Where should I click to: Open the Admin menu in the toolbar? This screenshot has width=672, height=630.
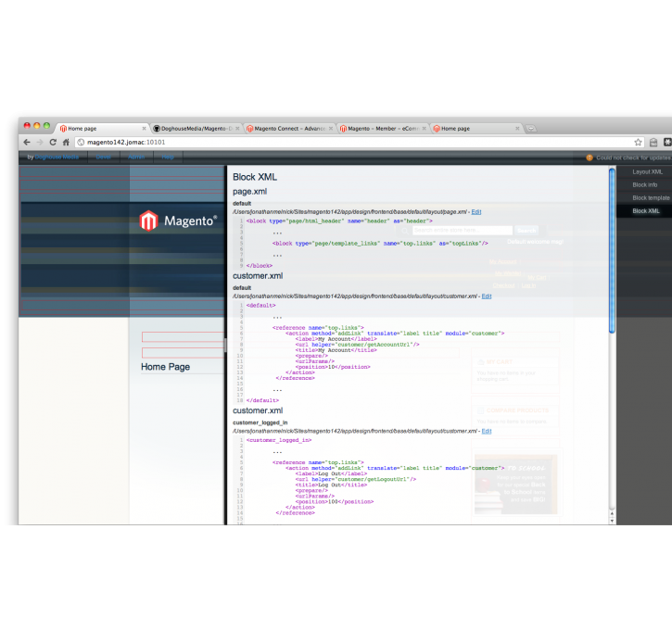[x=136, y=157]
